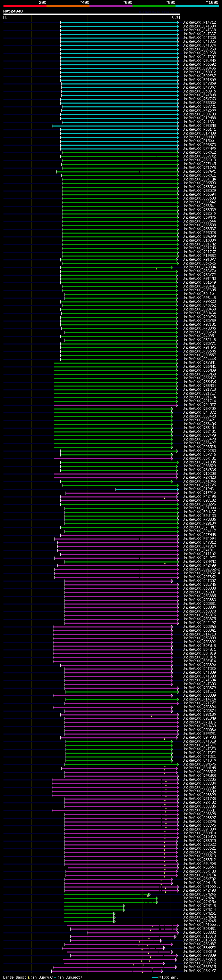
Task: Select hit label UniRef100_P42496
Action: [x=199, y=496]
